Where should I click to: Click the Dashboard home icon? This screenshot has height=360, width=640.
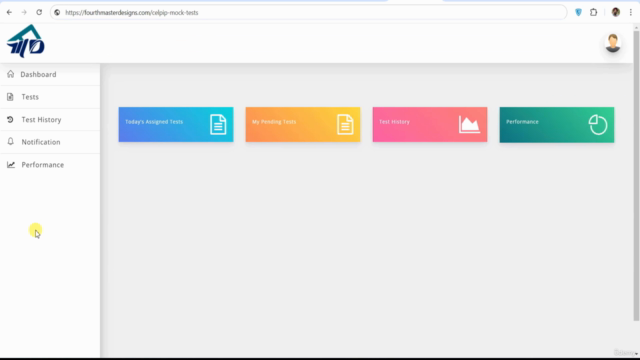pos(11,74)
